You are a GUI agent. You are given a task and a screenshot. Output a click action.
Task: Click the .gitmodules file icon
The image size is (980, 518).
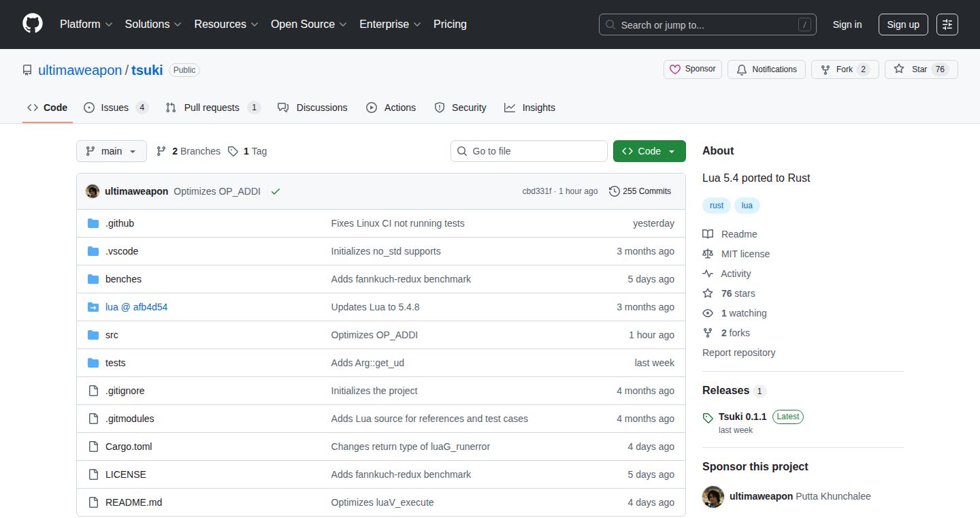93,419
